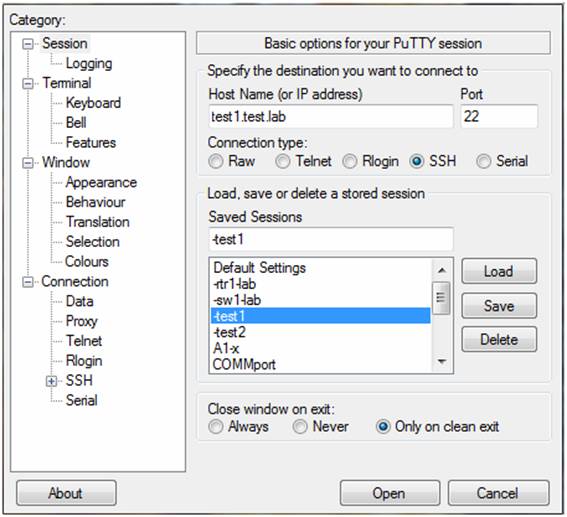
Task: Open the Colours settings panel
Action: click(x=87, y=261)
